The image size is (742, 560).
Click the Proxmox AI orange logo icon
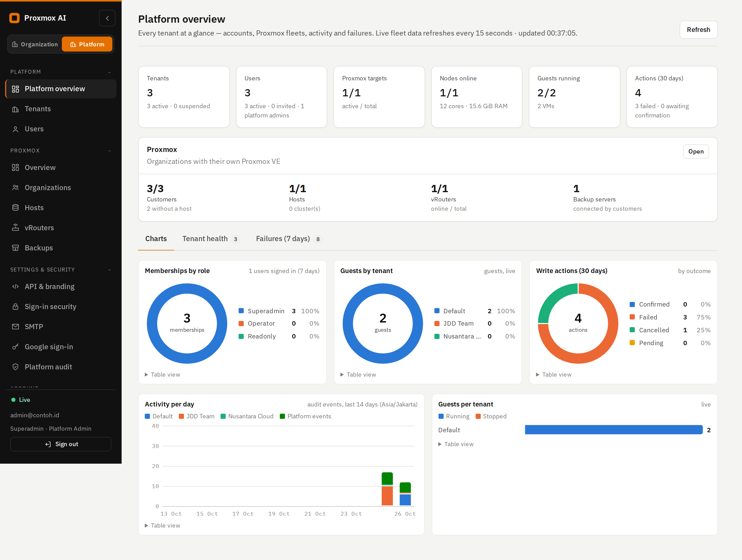(x=14, y=18)
